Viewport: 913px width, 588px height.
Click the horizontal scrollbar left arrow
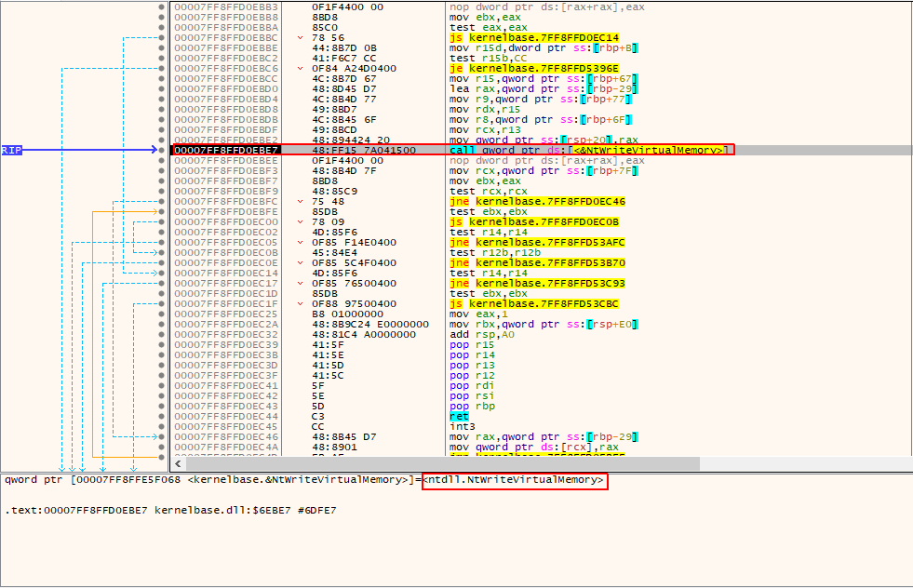(178, 464)
